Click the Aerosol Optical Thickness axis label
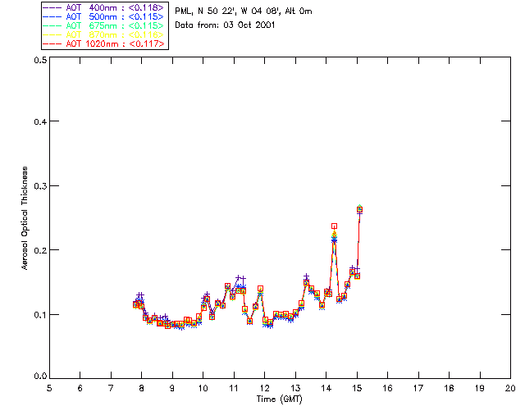525x420 pixels. pos(25,218)
